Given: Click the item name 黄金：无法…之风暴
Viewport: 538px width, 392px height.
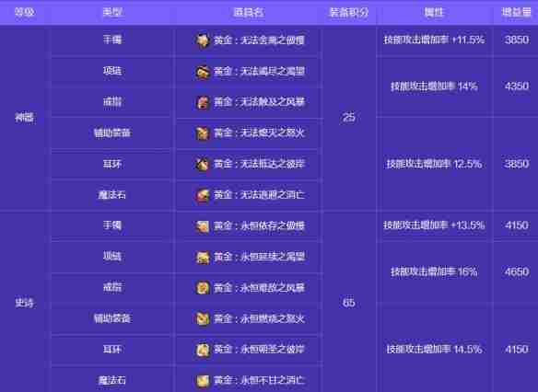Looking at the screenshot, I should point(259,102).
